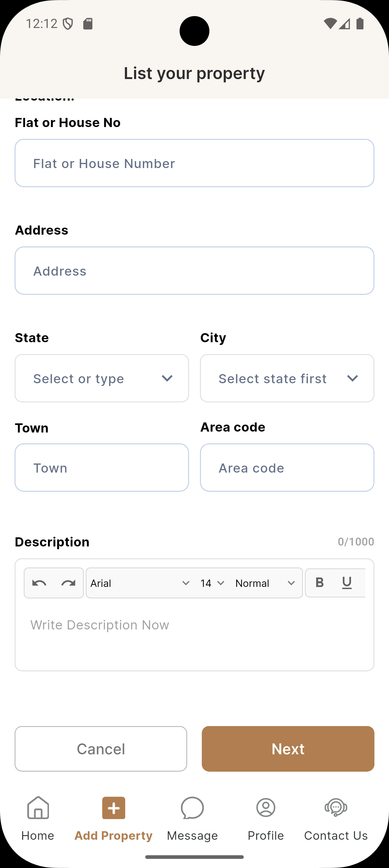Open the Home tab icon
389x868 pixels.
pyautogui.click(x=38, y=808)
